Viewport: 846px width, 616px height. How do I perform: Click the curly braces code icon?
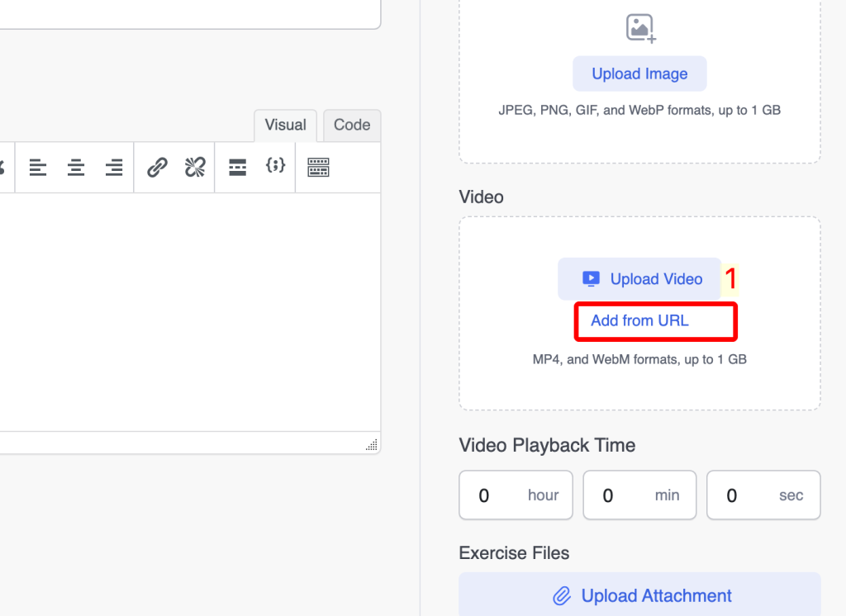[x=275, y=166]
